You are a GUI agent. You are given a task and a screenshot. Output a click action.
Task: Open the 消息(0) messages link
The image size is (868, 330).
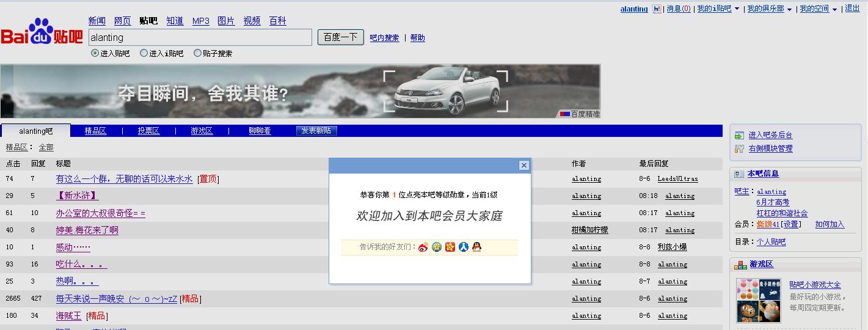(679, 9)
